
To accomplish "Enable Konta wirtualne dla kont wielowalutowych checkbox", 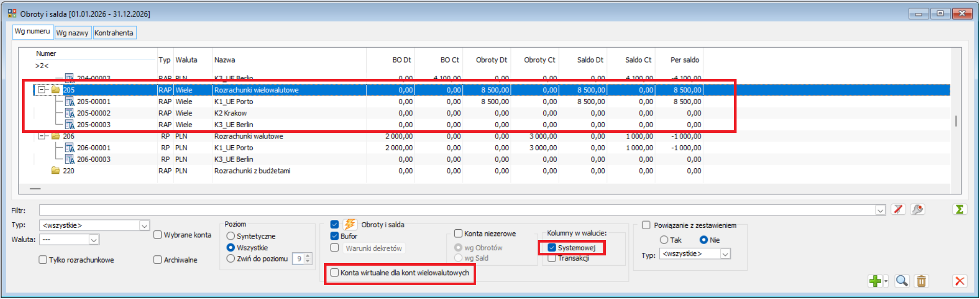I will pos(335,273).
